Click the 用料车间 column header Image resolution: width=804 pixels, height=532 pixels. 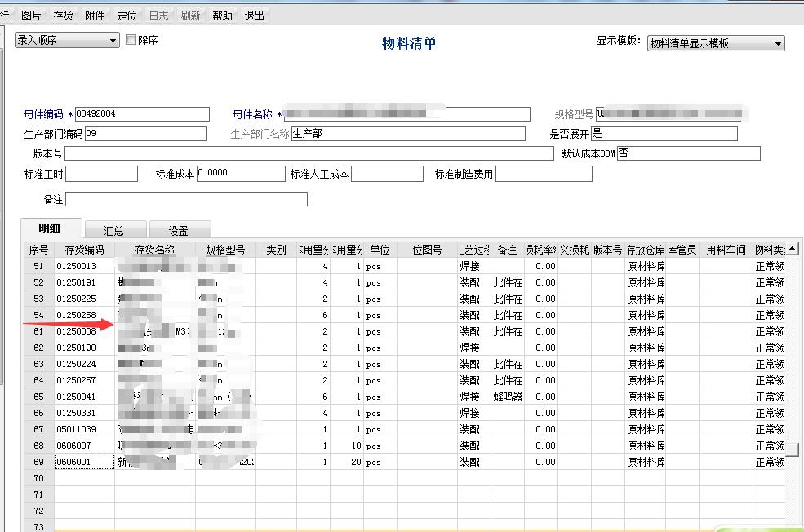click(726, 250)
